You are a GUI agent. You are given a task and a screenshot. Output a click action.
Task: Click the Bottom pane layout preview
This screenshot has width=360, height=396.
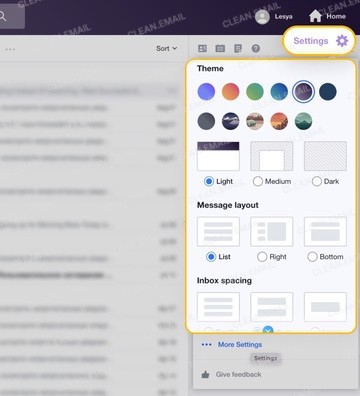(325, 232)
